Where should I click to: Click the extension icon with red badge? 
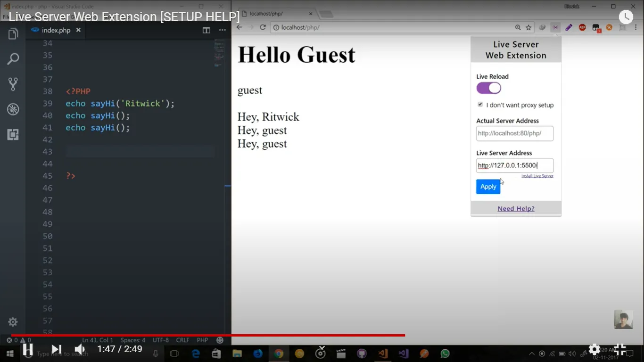pos(596,28)
